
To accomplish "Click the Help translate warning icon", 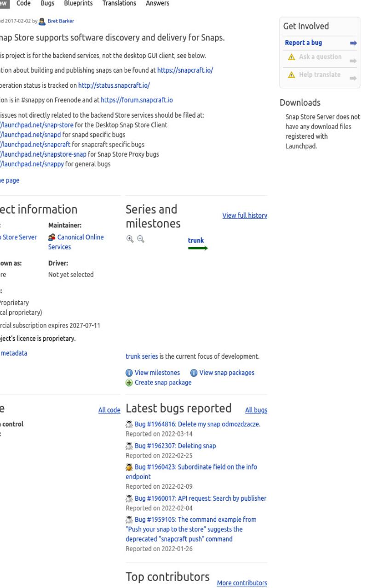I will [291, 75].
